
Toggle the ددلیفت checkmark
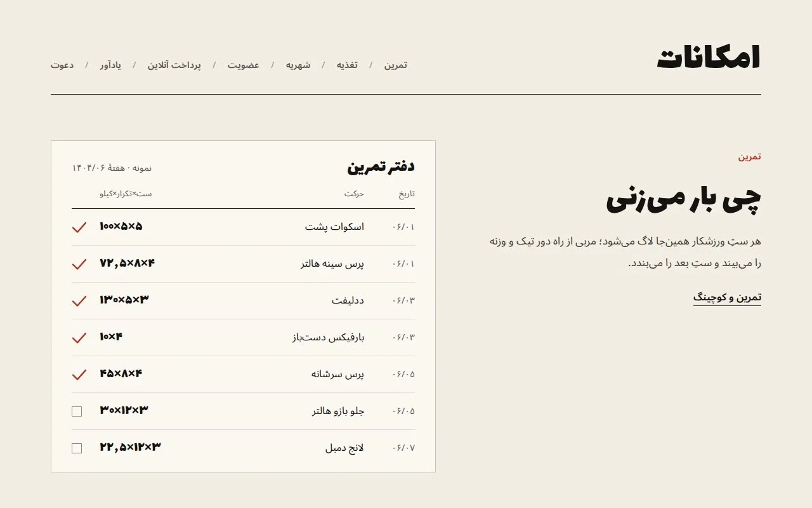(x=79, y=301)
